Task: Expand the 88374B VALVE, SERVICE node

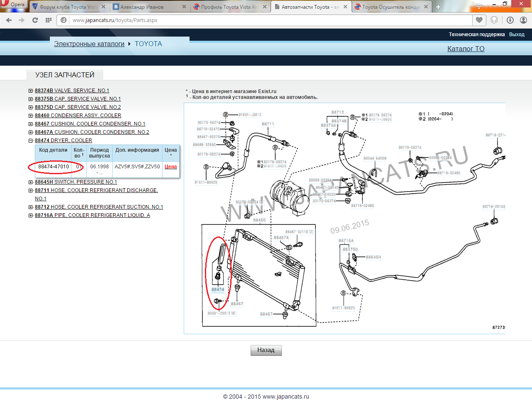Action: (31, 91)
